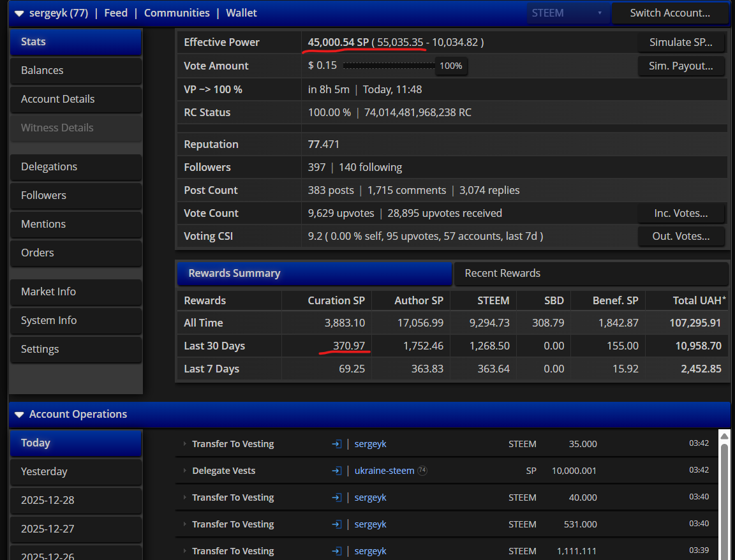Expand the 35.000 STEEM Transfer To Vesting row
Viewport: 735px width, 560px height.
pos(184,443)
